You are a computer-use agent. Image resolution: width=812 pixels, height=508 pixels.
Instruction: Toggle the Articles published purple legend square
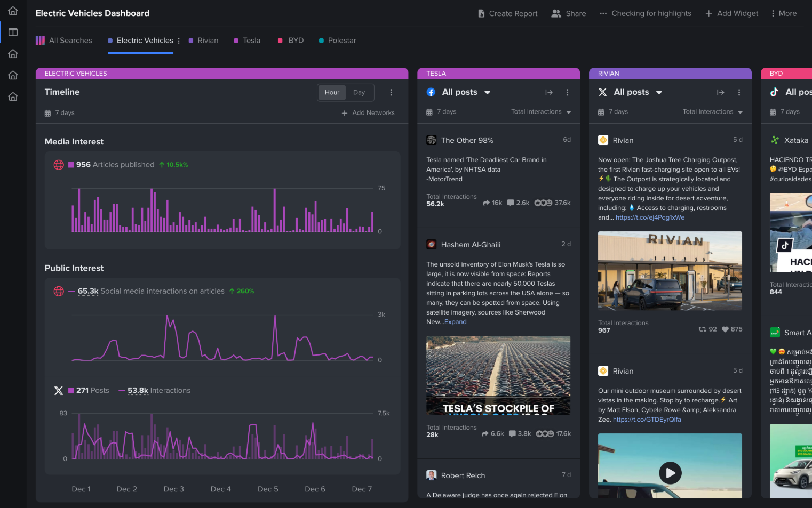71,165
